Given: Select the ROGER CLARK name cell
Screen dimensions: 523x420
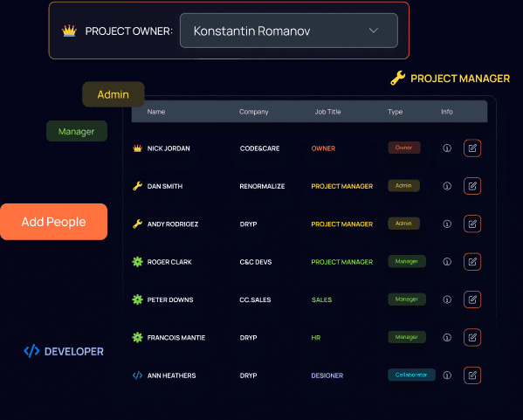Looking at the screenshot, I should [x=169, y=262].
